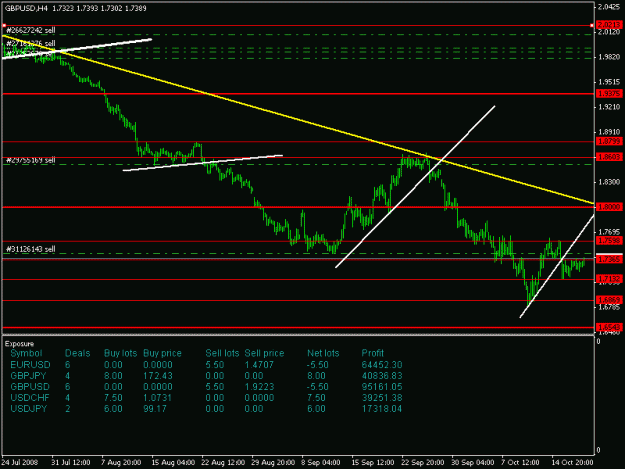Click the 1.6869 red price label
Image resolution: width=625 pixels, height=469 pixels.
coord(609,300)
